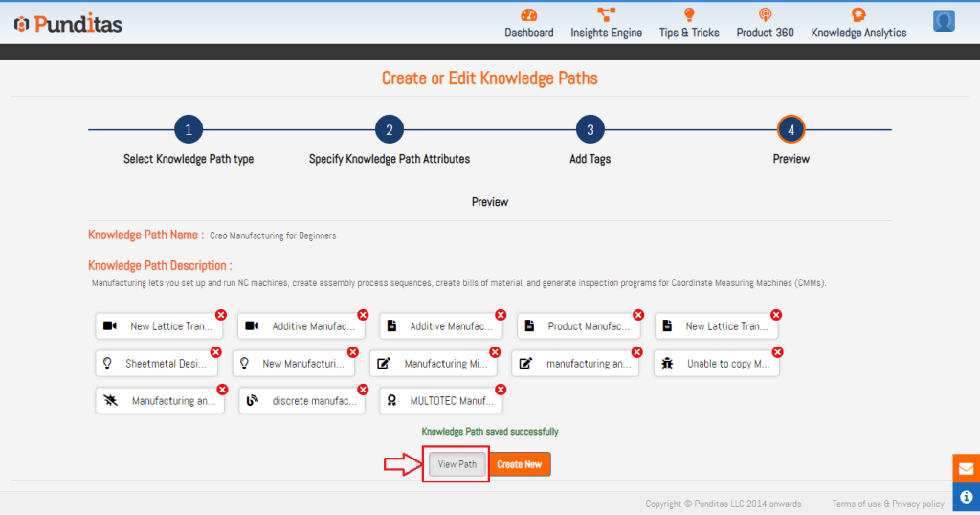Open the Dashboard gauge icon
Image resolution: width=980 pixels, height=515 pixels.
pyautogui.click(x=528, y=16)
